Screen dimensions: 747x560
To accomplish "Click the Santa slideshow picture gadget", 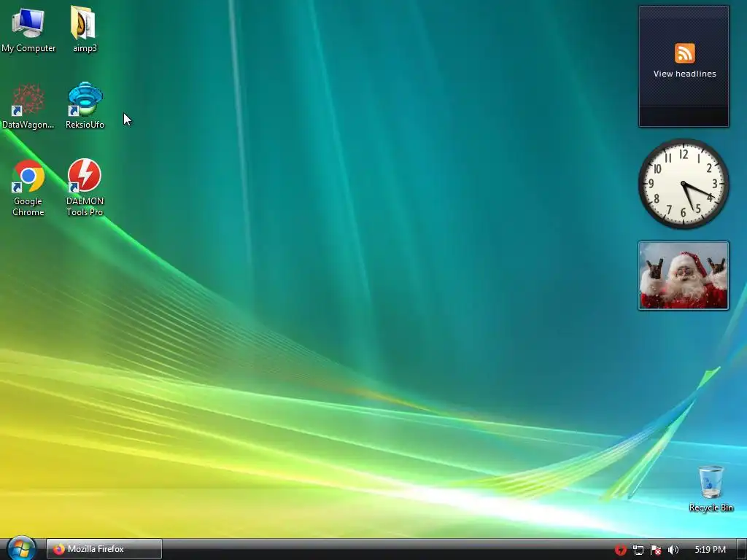I will click(x=683, y=276).
